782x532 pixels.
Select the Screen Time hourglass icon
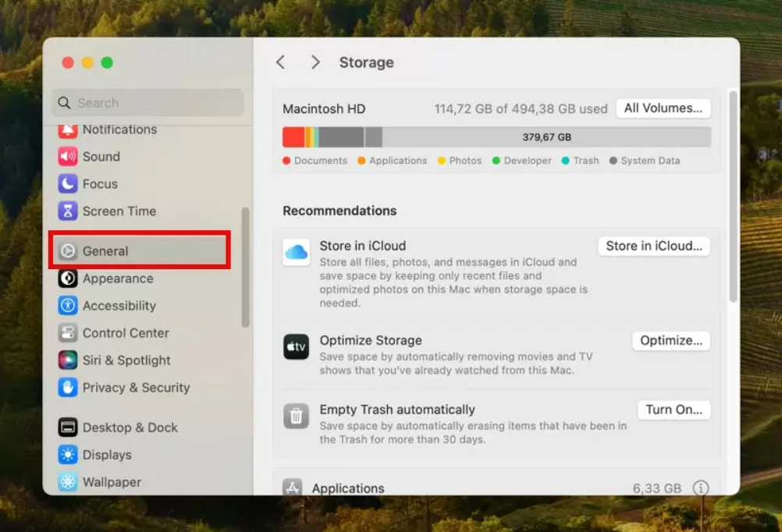[x=68, y=211]
